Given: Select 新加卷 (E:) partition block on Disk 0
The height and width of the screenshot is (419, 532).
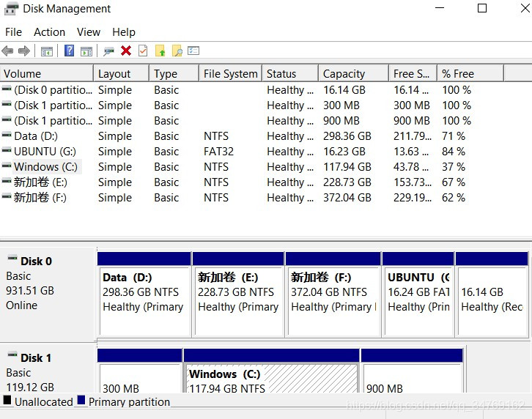Looking at the screenshot, I should point(238,301).
